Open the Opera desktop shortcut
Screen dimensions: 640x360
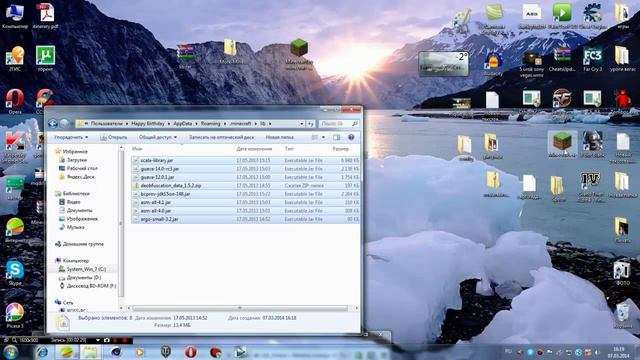coord(15,101)
